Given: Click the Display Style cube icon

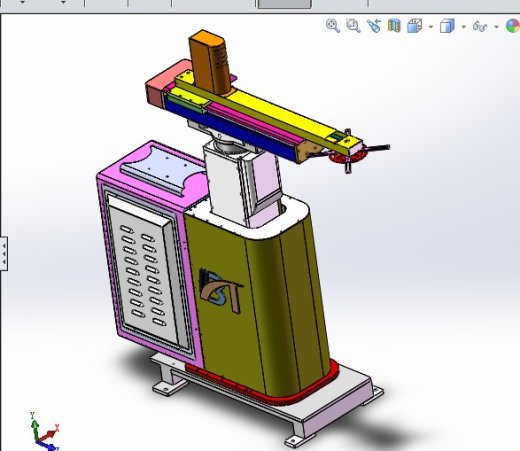Looking at the screenshot, I should pos(447,26).
